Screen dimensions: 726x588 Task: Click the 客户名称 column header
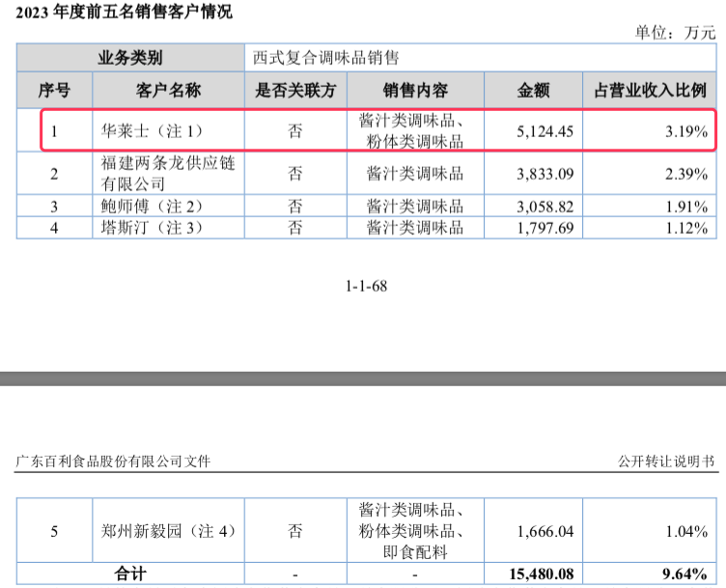coord(169,90)
